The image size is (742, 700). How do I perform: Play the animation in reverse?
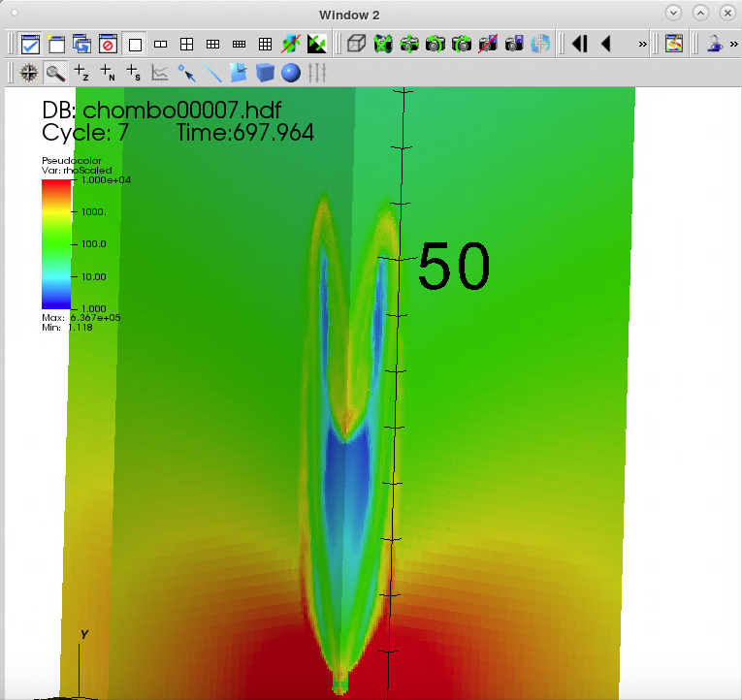pyautogui.click(x=606, y=44)
